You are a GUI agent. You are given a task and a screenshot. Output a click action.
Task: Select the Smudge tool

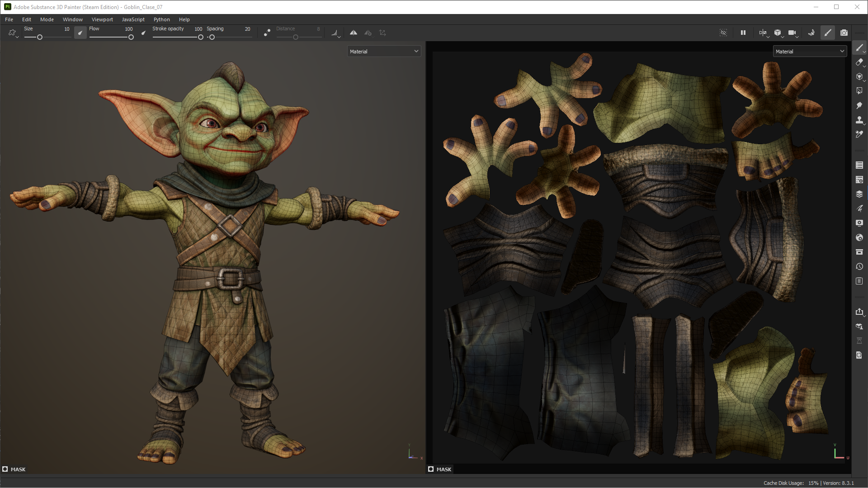(x=859, y=105)
